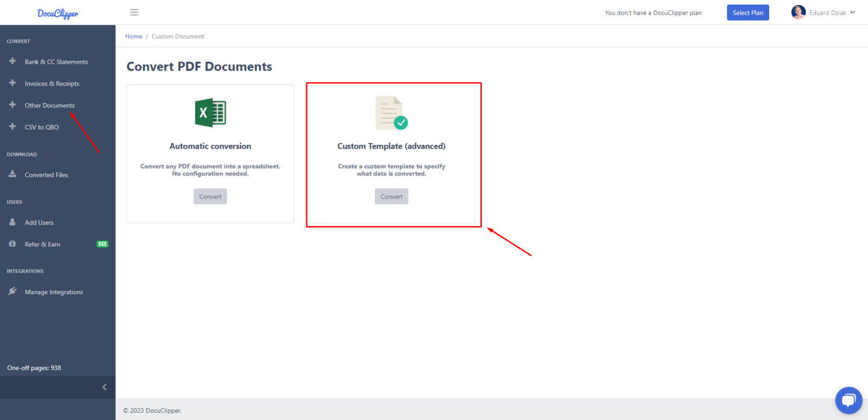Image resolution: width=868 pixels, height=420 pixels.
Task: Toggle the hamburger menu icon
Action: pos(134,12)
